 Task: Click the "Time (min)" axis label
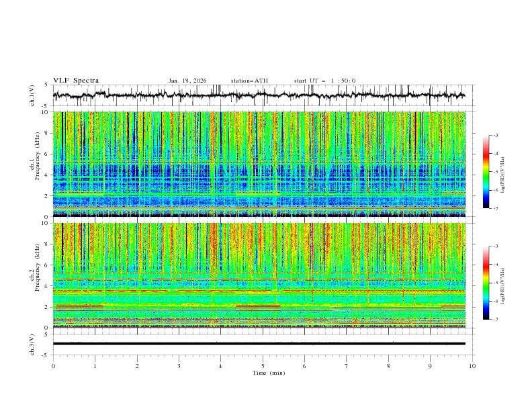pyautogui.click(x=269, y=373)
